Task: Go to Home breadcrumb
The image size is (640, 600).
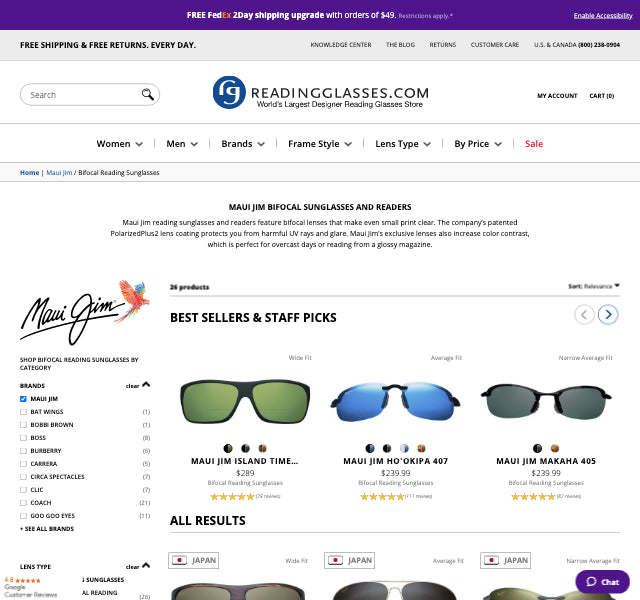Action: pyautogui.click(x=29, y=173)
